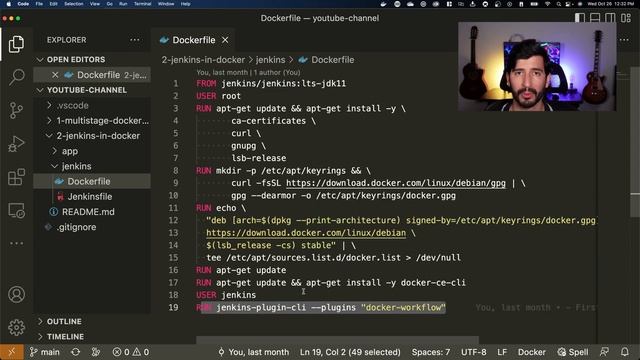
Task: Open notifications bell icon
Action: 624,352
